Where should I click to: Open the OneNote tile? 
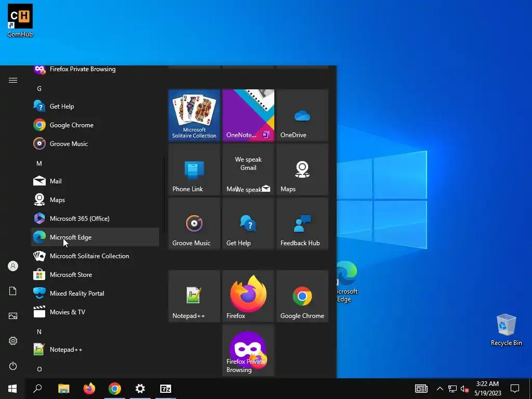[x=248, y=115]
